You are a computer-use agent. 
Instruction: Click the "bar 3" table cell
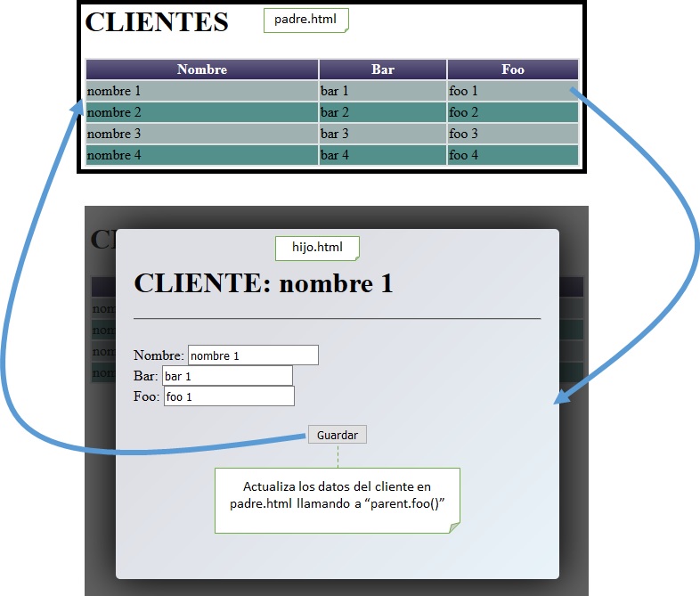coord(383,134)
